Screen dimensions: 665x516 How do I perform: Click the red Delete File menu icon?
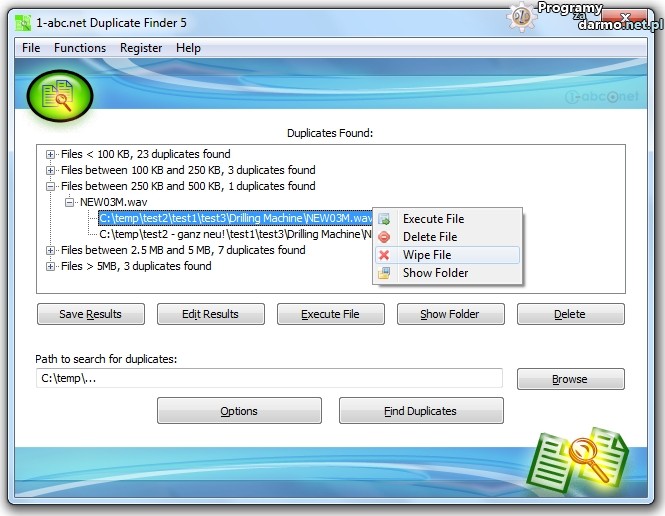point(384,237)
